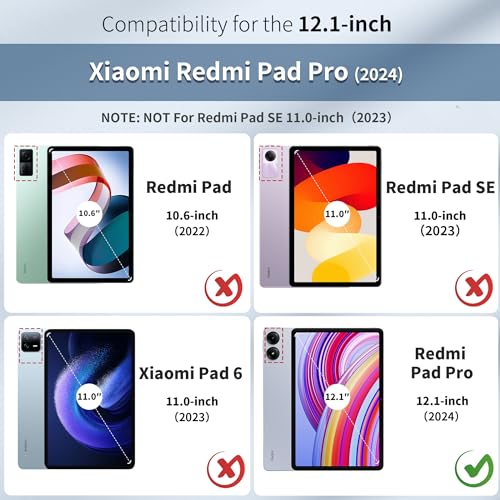
Task: Click the Redmi Pad SE camera module outline
Action: point(271,163)
